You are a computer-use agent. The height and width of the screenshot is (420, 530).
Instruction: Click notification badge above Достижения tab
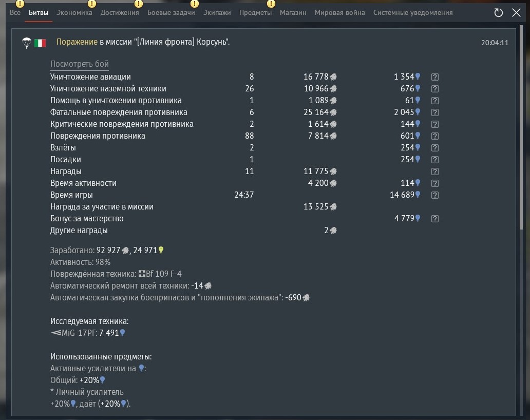[139, 4]
